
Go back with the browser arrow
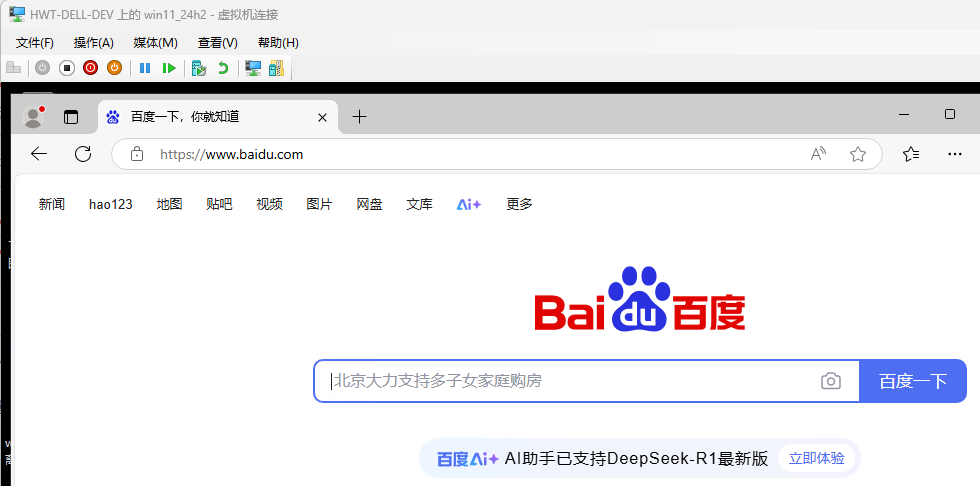(x=39, y=154)
